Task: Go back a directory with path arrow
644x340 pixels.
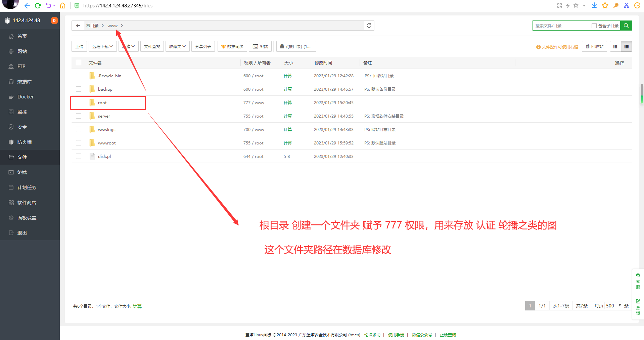Action: pyautogui.click(x=78, y=26)
